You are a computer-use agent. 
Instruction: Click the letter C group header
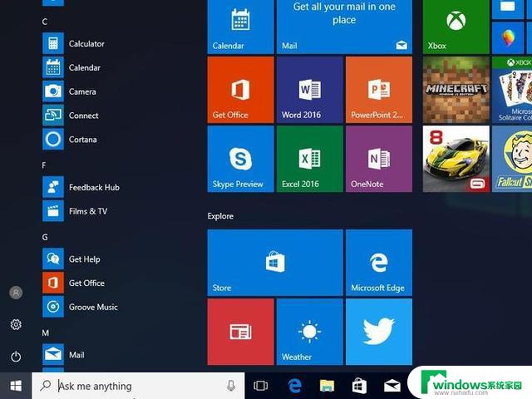click(44, 22)
